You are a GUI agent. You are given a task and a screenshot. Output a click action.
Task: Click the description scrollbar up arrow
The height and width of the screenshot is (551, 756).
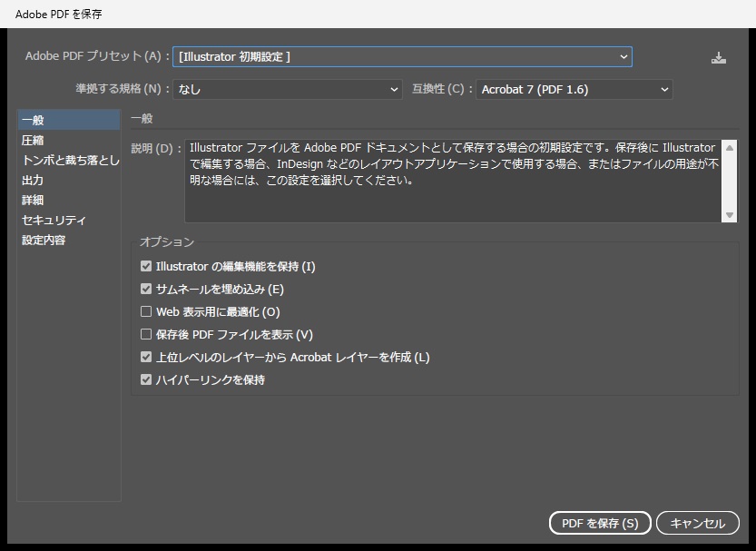point(730,148)
